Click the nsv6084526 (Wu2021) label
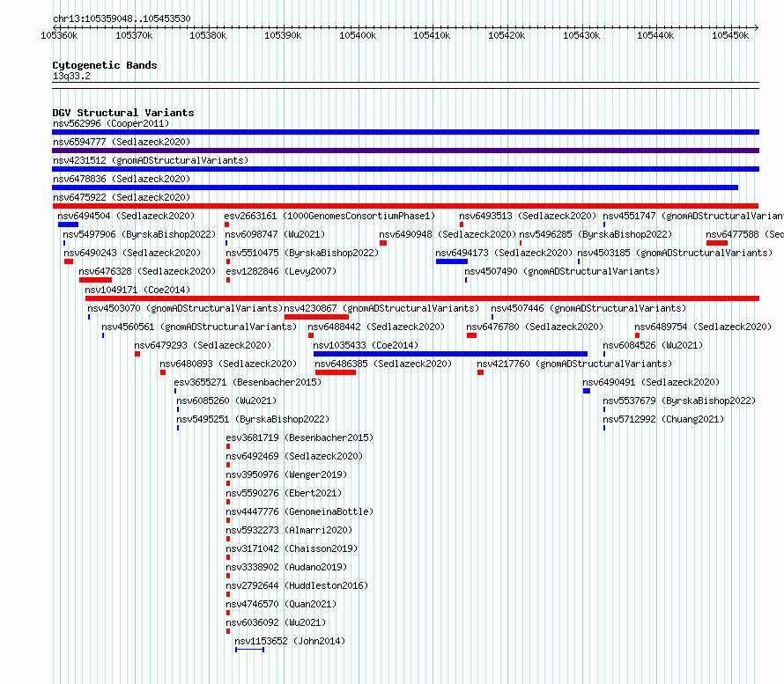Viewport: 784px width, 684px height. click(x=653, y=345)
